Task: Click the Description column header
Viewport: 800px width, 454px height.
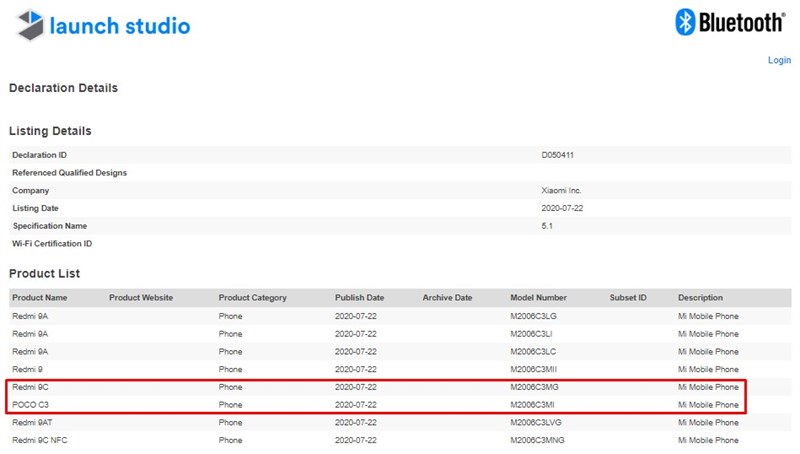Action: 700,298
